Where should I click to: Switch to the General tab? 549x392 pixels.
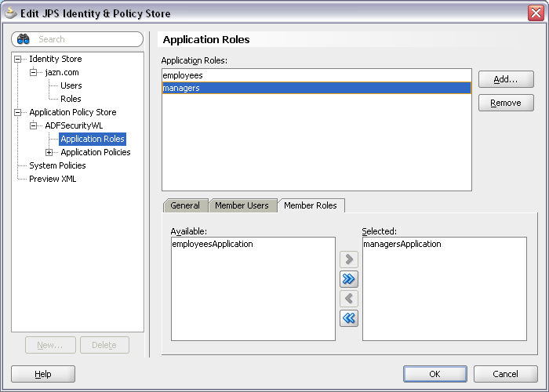(185, 205)
